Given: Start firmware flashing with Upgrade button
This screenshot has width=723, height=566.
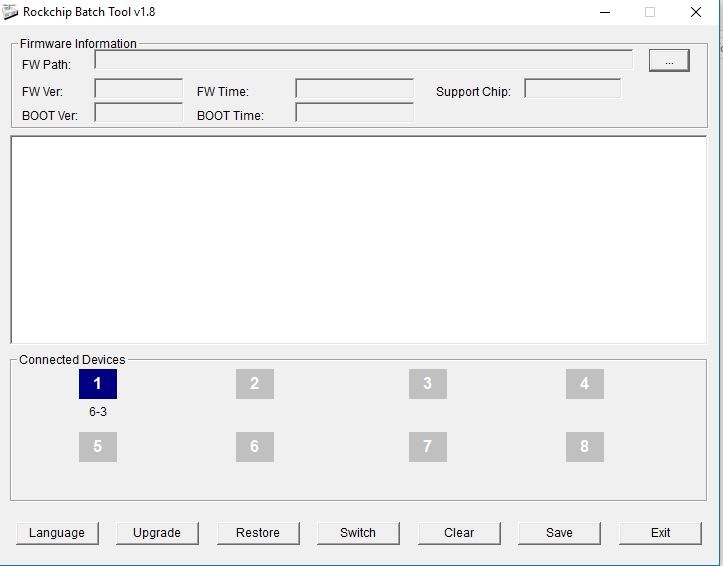Looking at the screenshot, I should point(157,533).
